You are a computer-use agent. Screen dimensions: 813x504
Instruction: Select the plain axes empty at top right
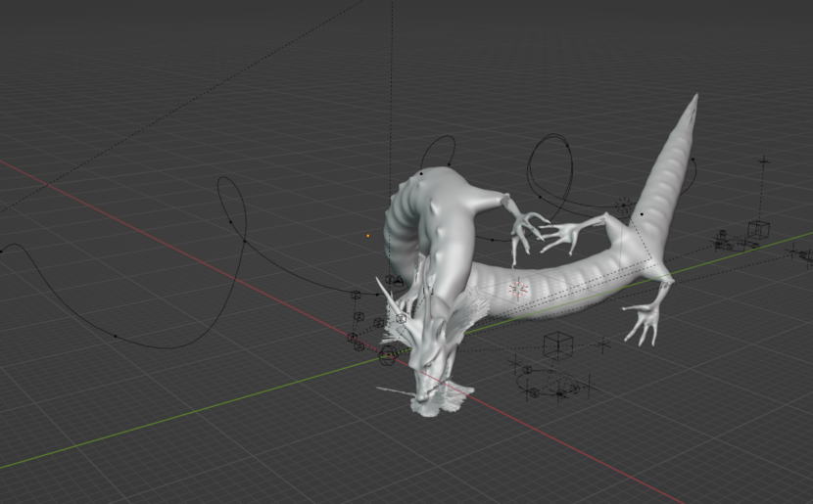coord(764,160)
